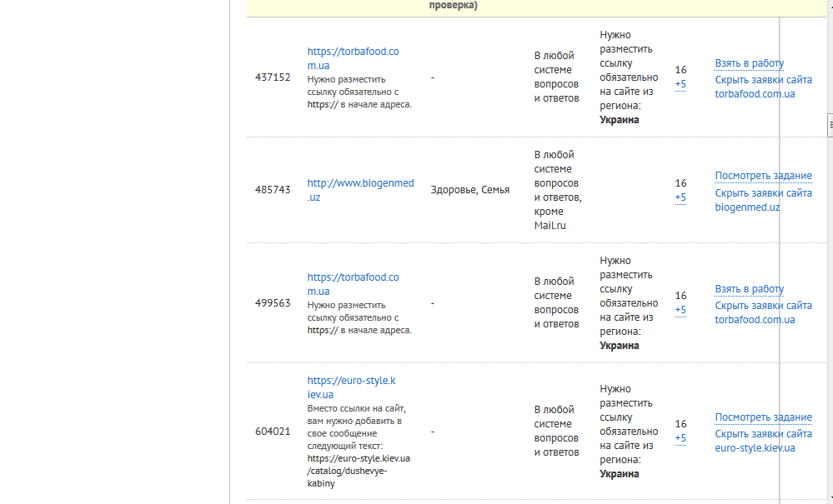The width and height of the screenshot is (833, 504).
Task: Click the vertical scrollbar grip handle
Action: (x=830, y=125)
